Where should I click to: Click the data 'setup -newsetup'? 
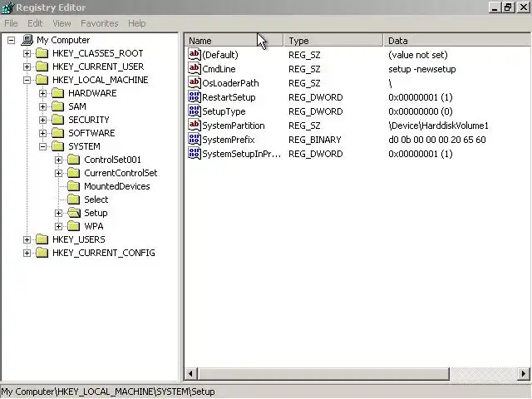[422, 69]
